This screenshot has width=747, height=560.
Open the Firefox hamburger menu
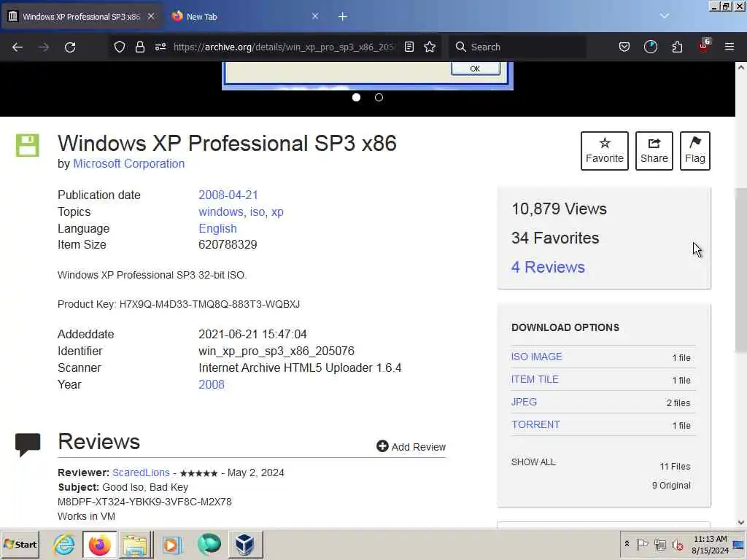pos(729,47)
